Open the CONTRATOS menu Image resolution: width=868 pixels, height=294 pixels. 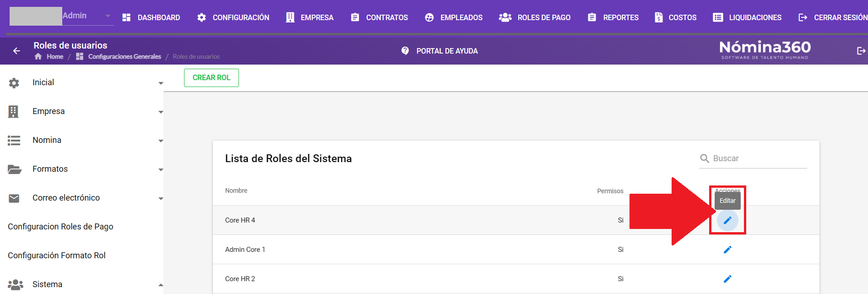click(x=387, y=17)
